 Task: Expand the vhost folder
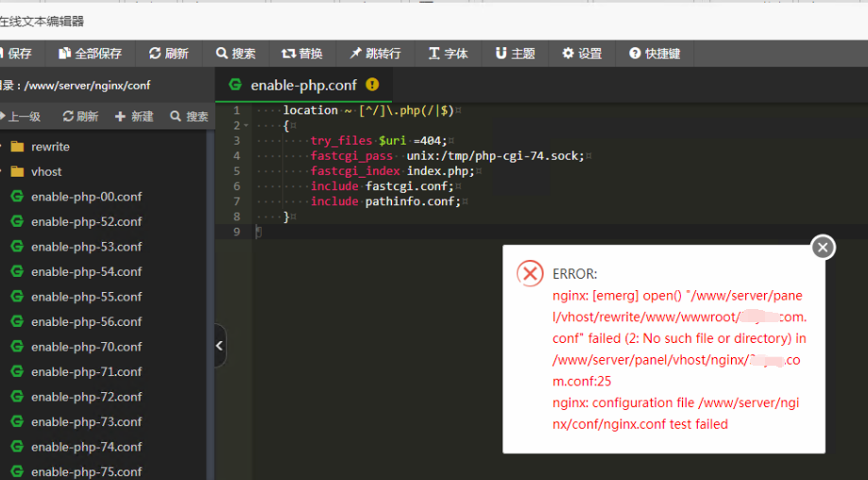[46, 172]
